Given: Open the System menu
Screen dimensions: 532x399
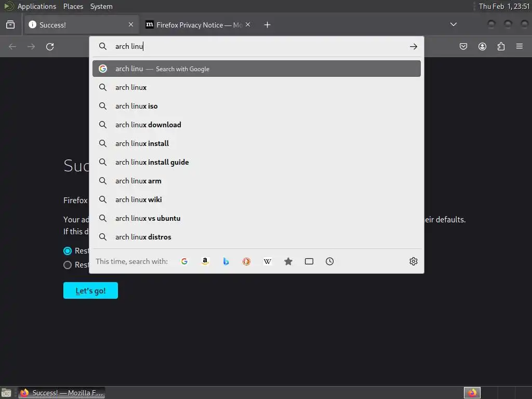Looking at the screenshot, I should [x=101, y=6].
